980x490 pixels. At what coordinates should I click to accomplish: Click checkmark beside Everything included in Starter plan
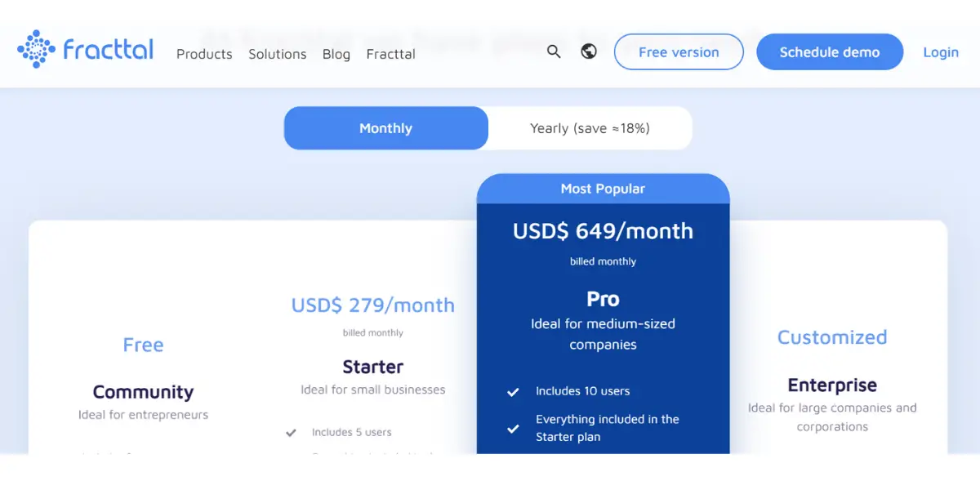click(x=513, y=428)
